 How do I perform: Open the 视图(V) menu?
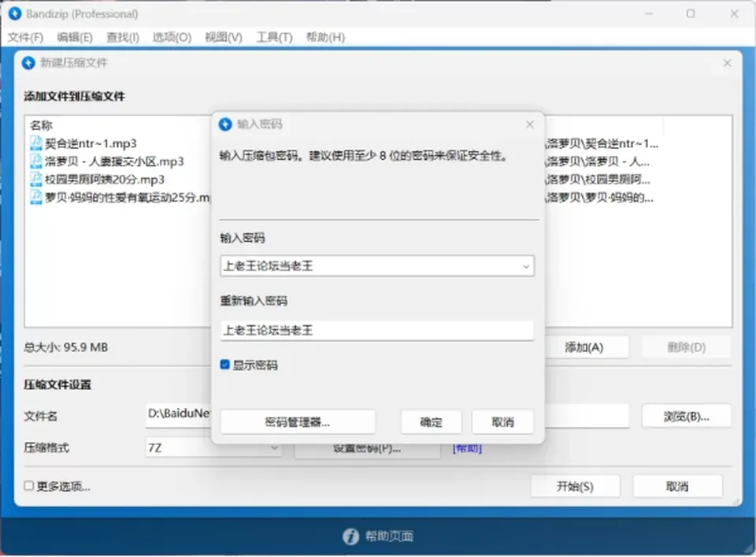coord(224,37)
